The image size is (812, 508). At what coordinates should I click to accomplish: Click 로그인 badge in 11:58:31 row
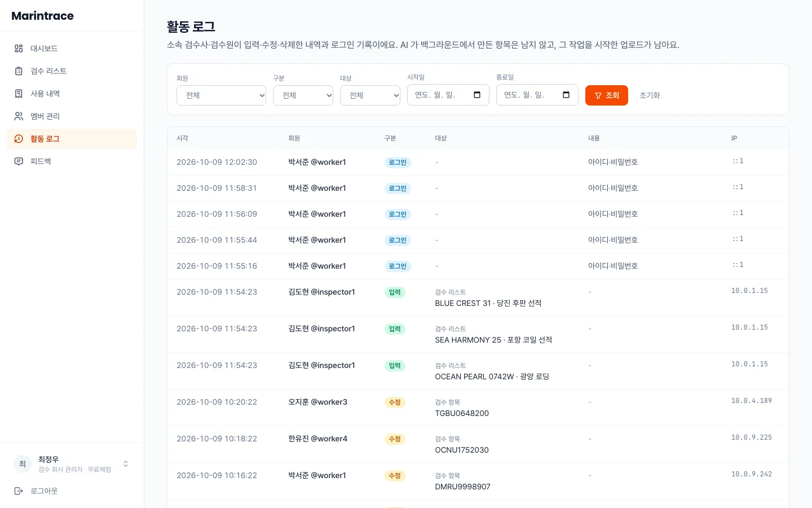(398, 189)
